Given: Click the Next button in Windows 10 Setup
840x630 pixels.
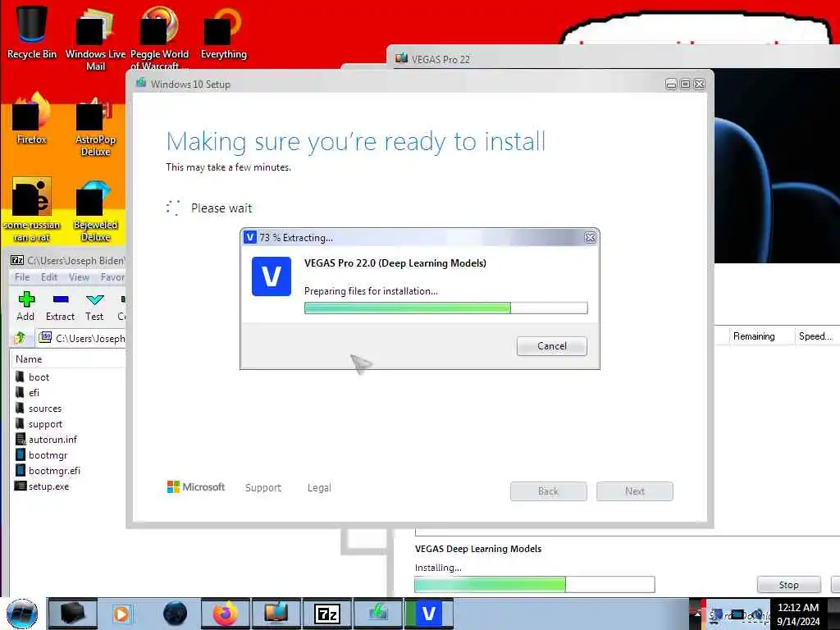Looking at the screenshot, I should pyautogui.click(x=634, y=491).
